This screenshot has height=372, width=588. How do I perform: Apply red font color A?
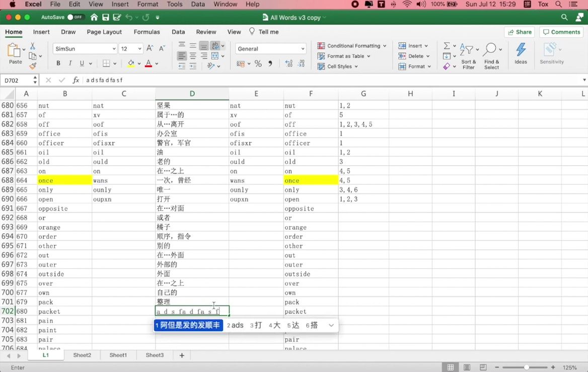click(x=149, y=64)
